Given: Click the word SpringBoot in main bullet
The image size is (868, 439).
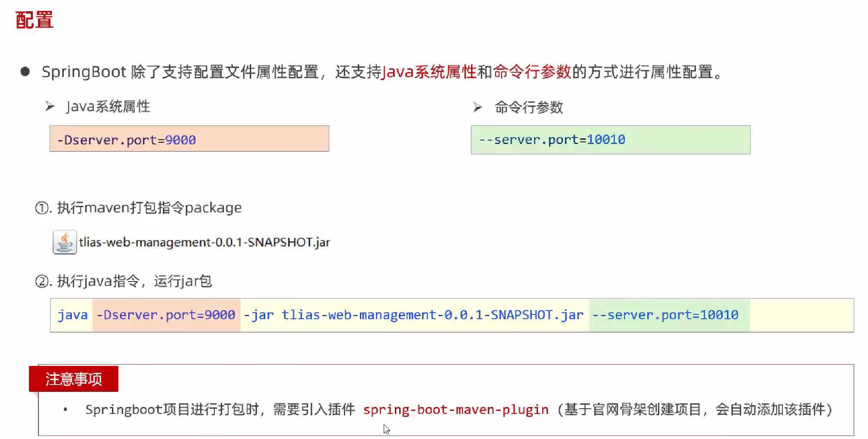Looking at the screenshot, I should pos(84,72).
